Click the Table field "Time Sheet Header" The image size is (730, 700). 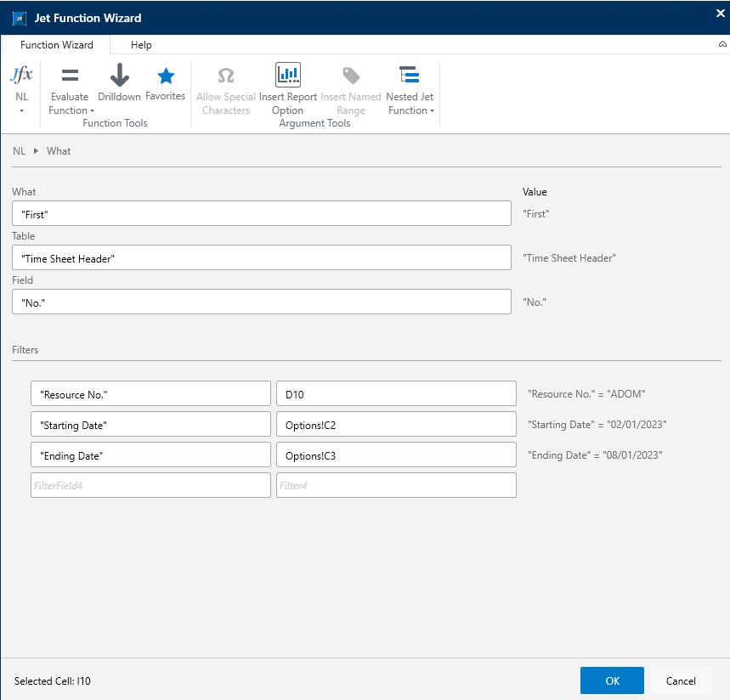coord(262,258)
